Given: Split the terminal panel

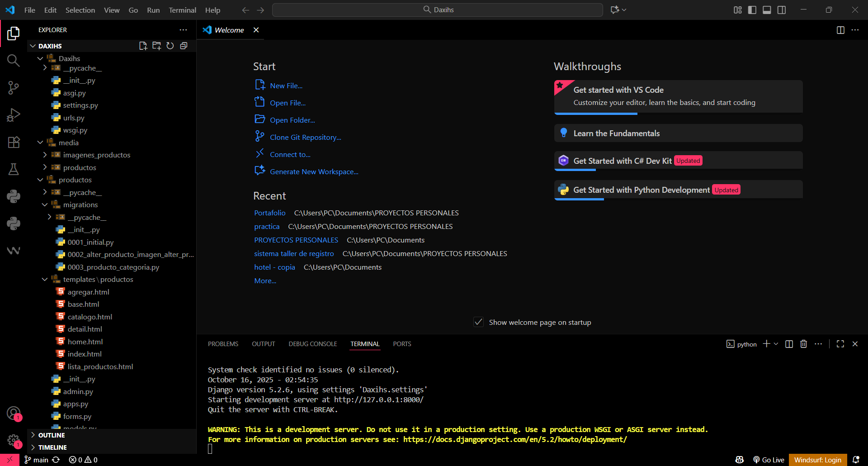Looking at the screenshot, I should (789, 344).
